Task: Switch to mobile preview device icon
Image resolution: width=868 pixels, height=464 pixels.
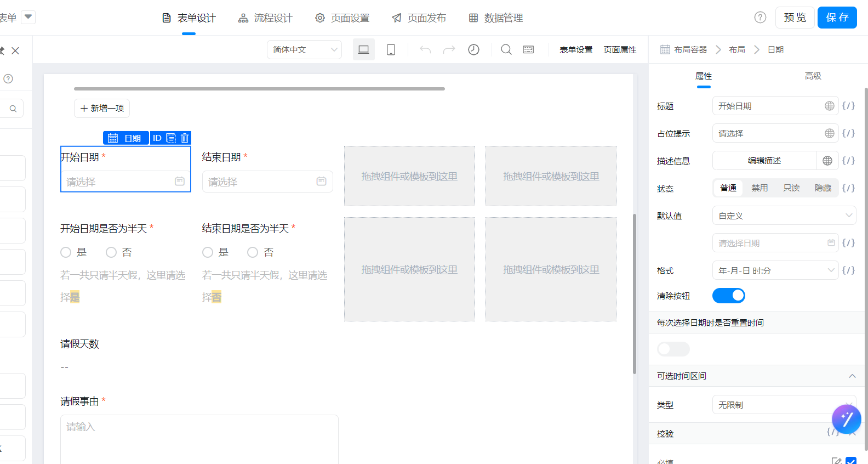Action: click(391, 49)
